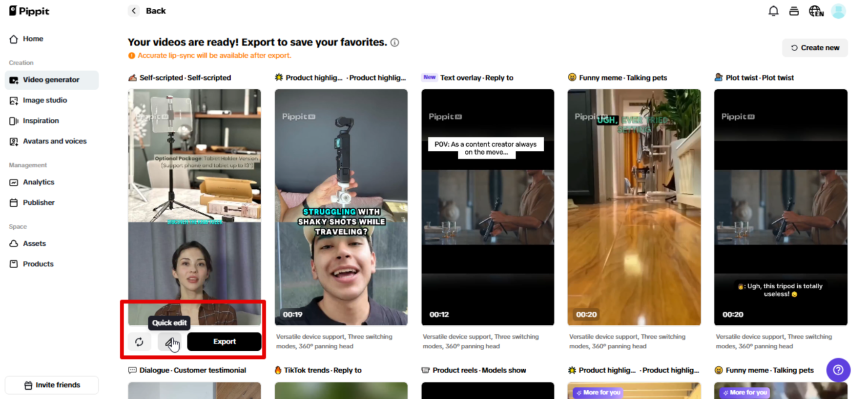Regenerate the Self-scripted video
Screen dimensions: 868x399
pyautogui.click(x=139, y=342)
